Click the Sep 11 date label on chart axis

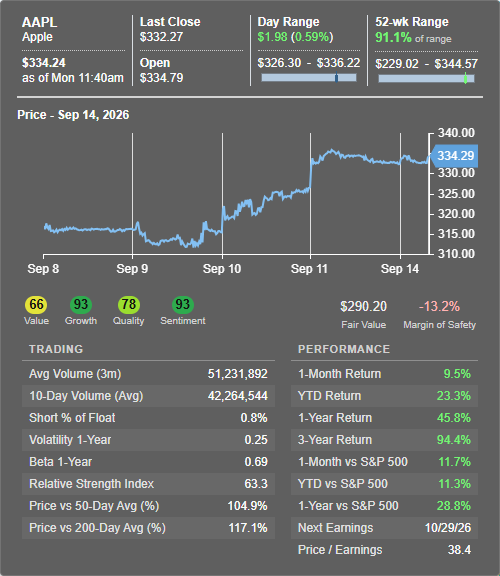click(x=309, y=269)
